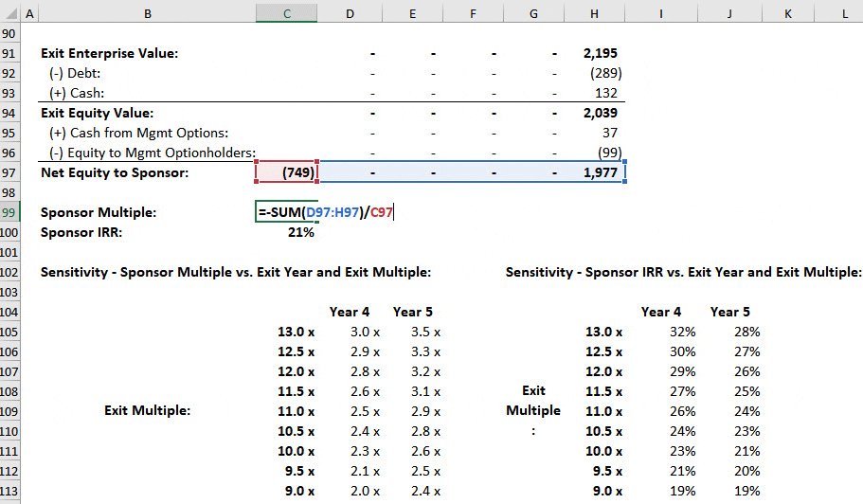Select the Sponsor Multiple label
Screen dimensions: 863x504
tap(99, 212)
